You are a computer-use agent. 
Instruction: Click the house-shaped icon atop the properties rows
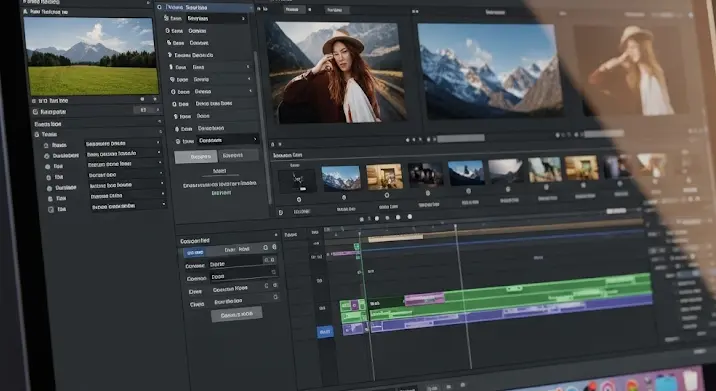[x=46, y=145]
